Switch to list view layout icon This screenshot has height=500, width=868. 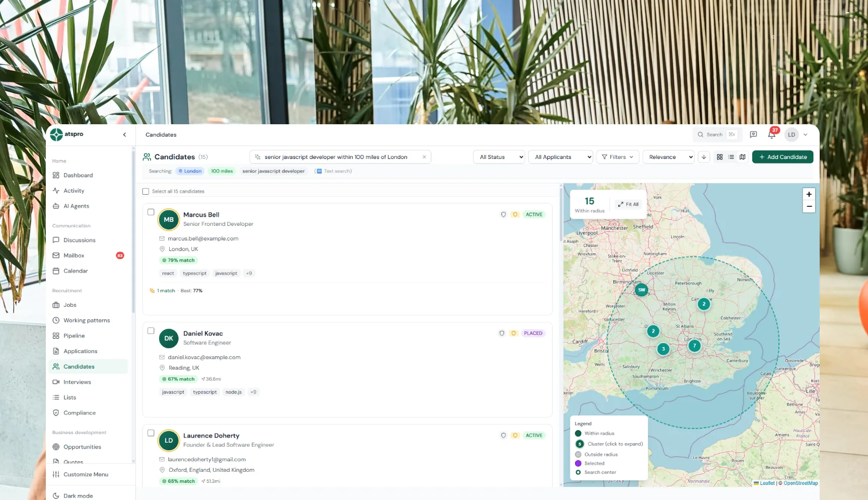pyautogui.click(x=731, y=157)
